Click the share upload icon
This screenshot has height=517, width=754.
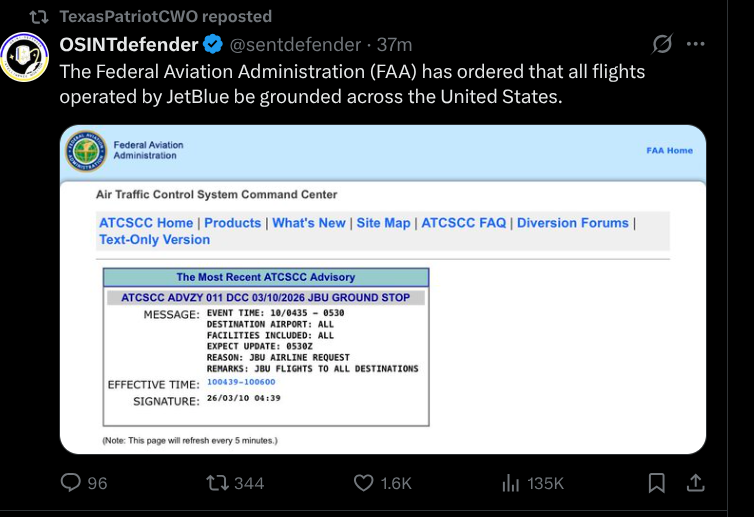[x=696, y=483]
